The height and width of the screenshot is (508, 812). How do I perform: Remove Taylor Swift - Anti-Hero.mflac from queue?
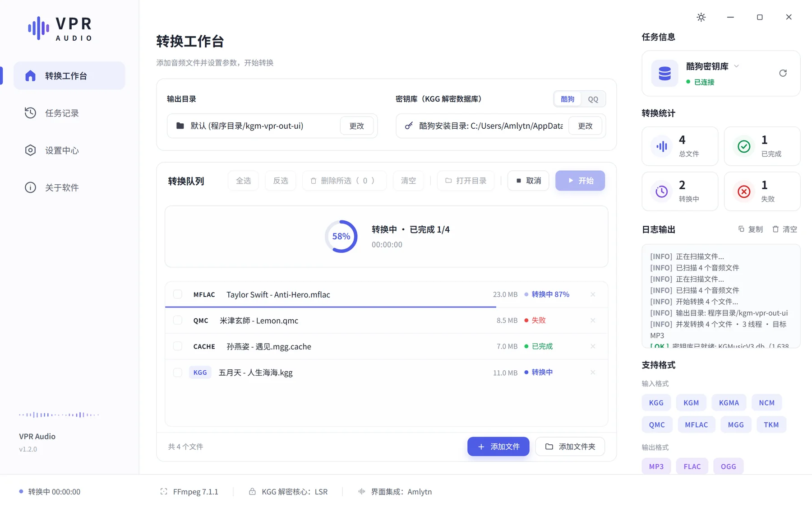coord(593,294)
